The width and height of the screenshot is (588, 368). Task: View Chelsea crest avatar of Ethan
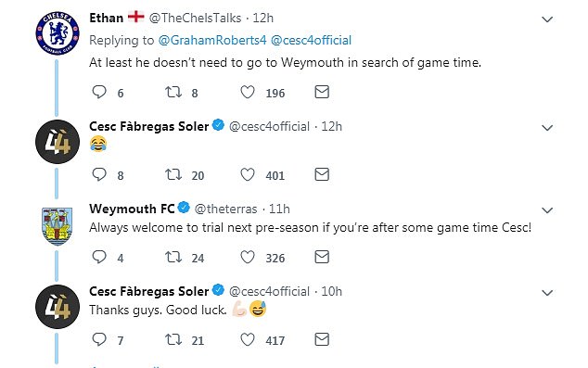tap(58, 33)
